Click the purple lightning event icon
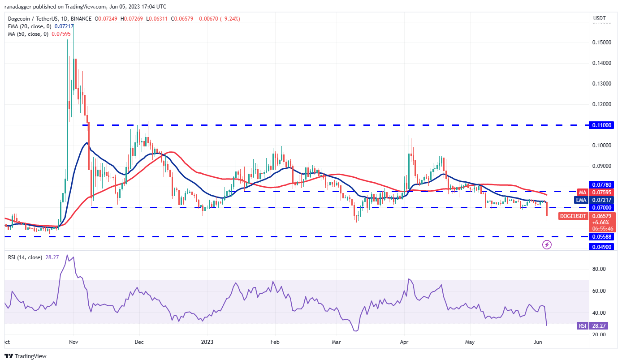Image resolution: width=622 pixels, height=364 pixels. 547,244
